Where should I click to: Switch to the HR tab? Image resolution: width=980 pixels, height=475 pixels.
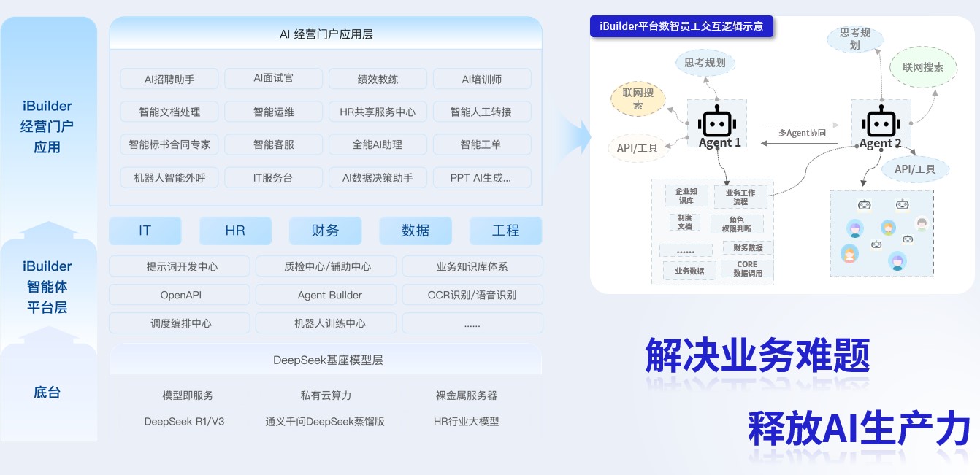(235, 231)
